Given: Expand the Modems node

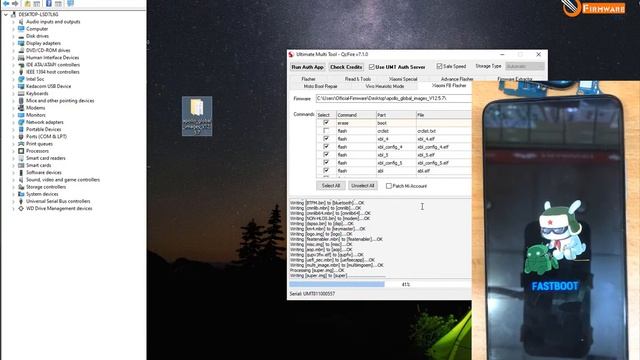Looking at the screenshot, I should [13, 108].
